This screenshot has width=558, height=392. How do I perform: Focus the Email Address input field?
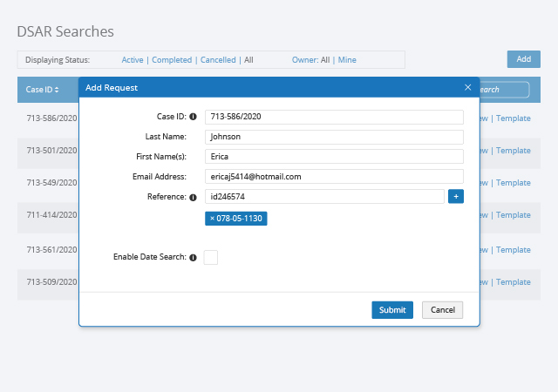pos(334,177)
